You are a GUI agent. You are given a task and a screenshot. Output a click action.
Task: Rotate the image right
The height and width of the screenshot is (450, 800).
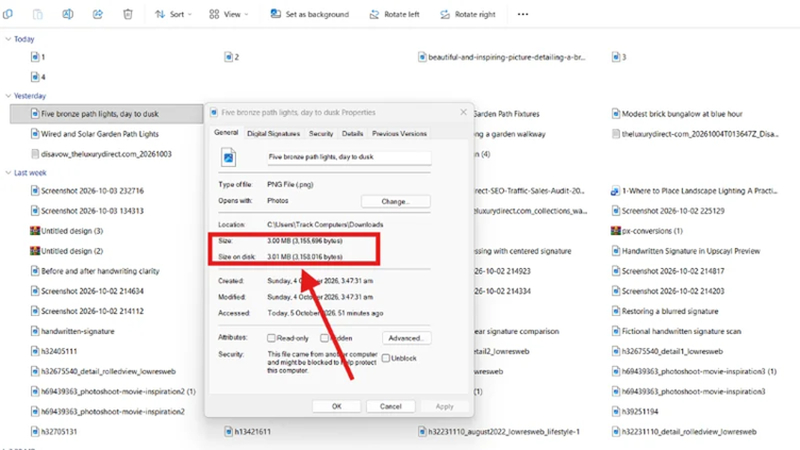pos(468,14)
